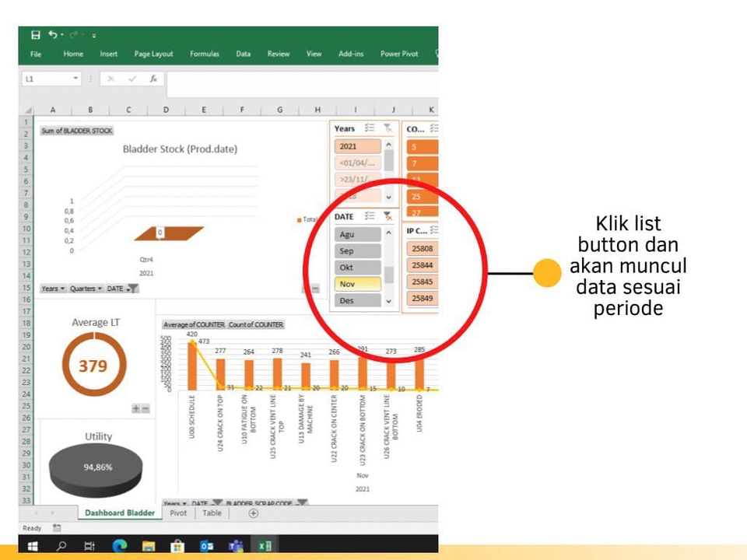Viewport: 747px width, 560px height.
Task: Click the Undo icon above the ribbon
Action: [51, 33]
